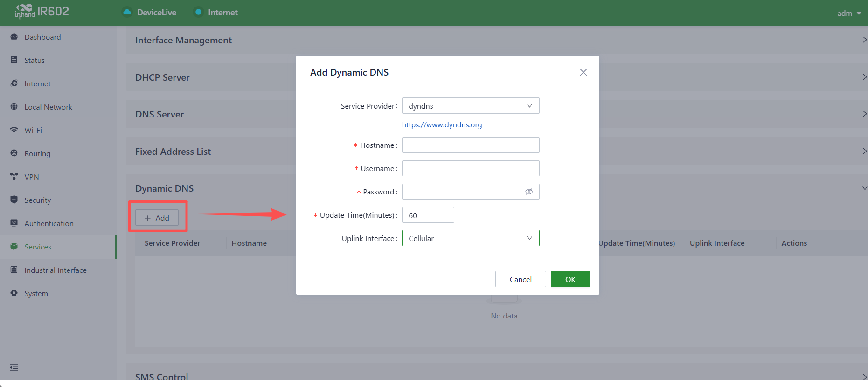868x387 pixels.
Task: Open the Uplink Interface dropdown
Action: coord(471,238)
